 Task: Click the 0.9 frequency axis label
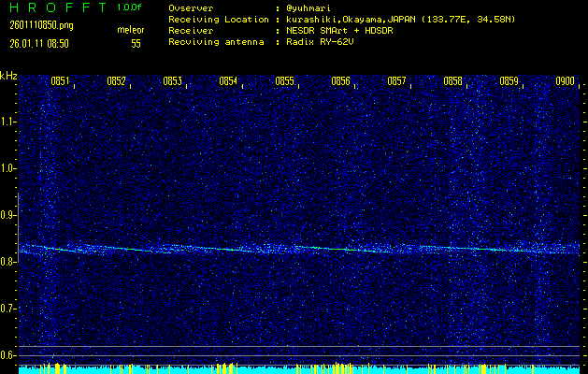(x=8, y=215)
